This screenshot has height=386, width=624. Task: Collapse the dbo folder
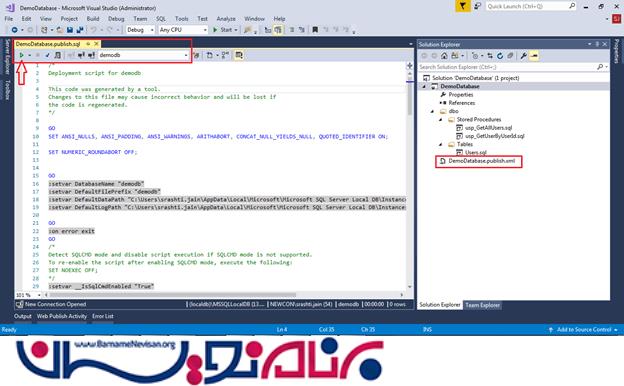(x=433, y=111)
